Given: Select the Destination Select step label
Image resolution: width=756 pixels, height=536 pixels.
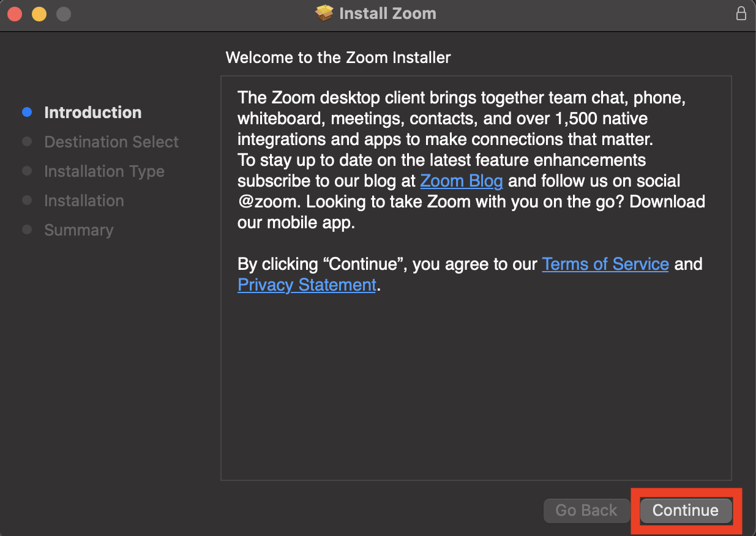Looking at the screenshot, I should click(111, 142).
